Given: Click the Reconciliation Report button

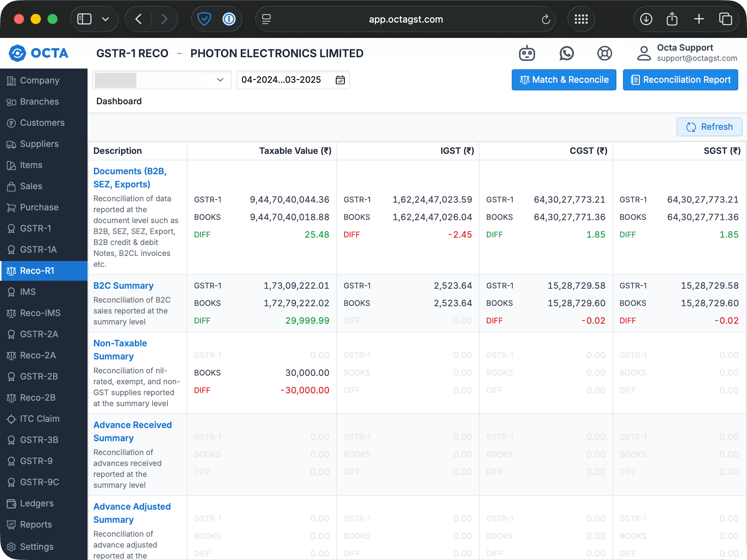Looking at the screenshot, I should (680, 80).
